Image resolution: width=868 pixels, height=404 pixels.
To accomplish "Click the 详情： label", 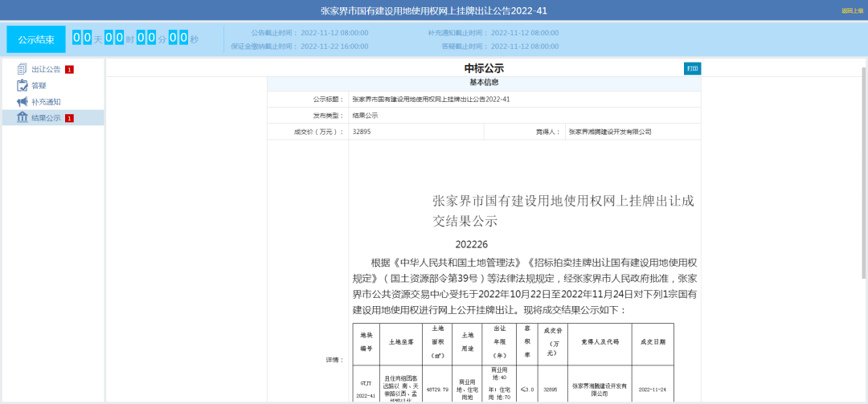I will pos(334,360).
